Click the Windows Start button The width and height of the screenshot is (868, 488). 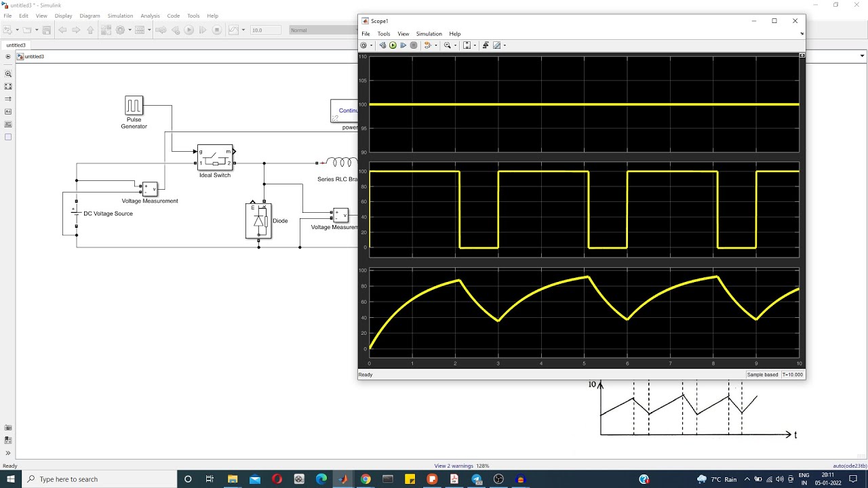[11, 479]
